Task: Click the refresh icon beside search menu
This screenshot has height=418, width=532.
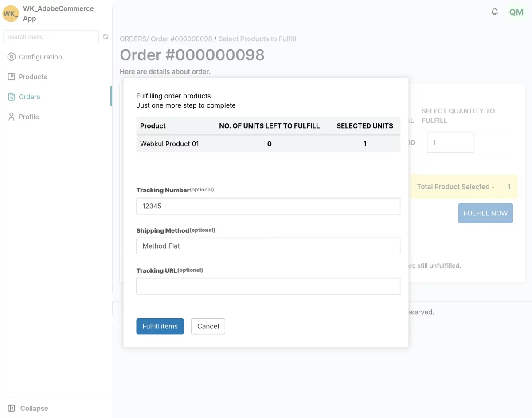Action: [x=106, y=37]
